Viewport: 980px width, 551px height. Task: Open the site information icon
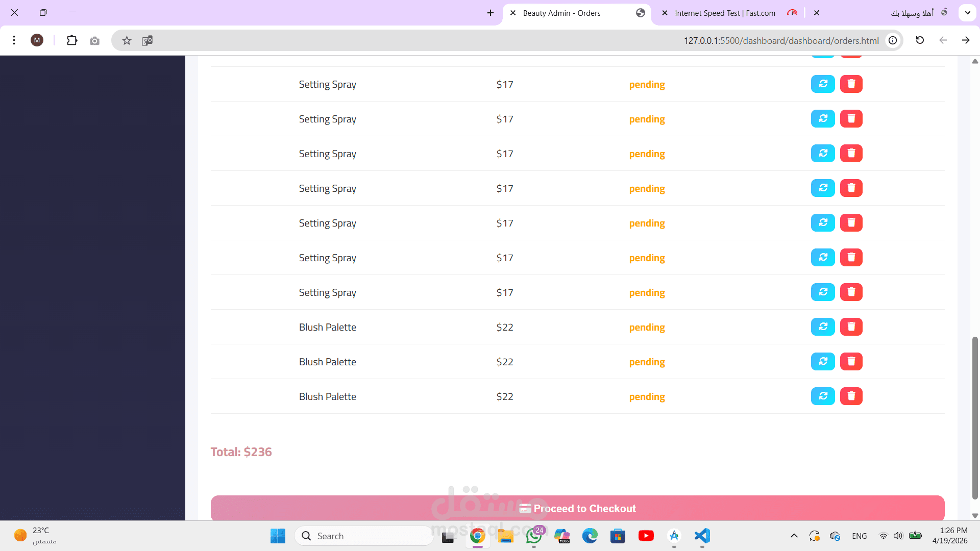893,40
